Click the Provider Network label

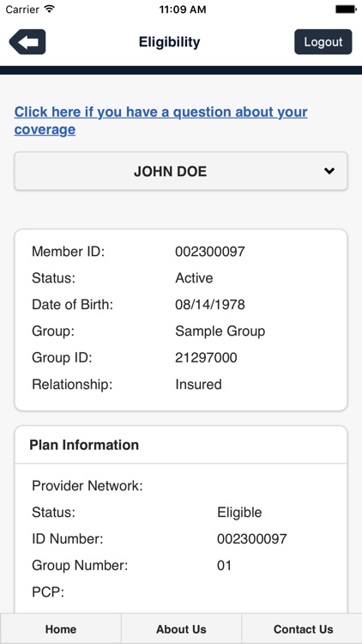click(x=87, y=486)
